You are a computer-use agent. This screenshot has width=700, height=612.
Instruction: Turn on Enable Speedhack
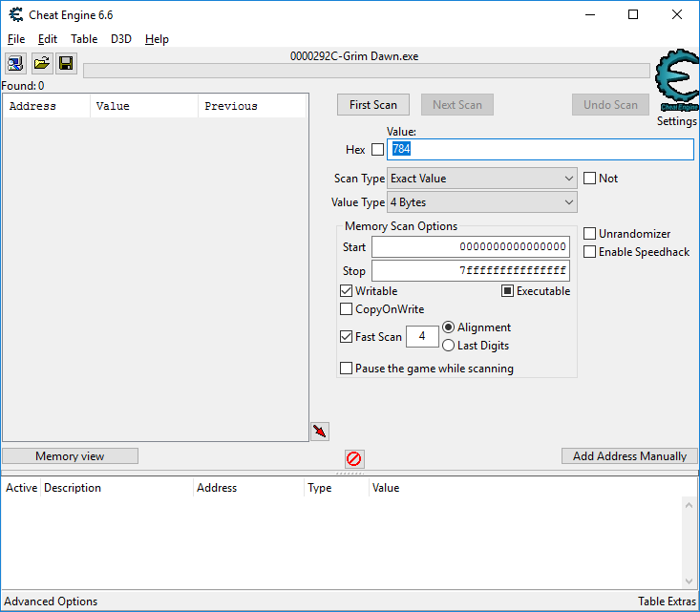coord(590,252)
